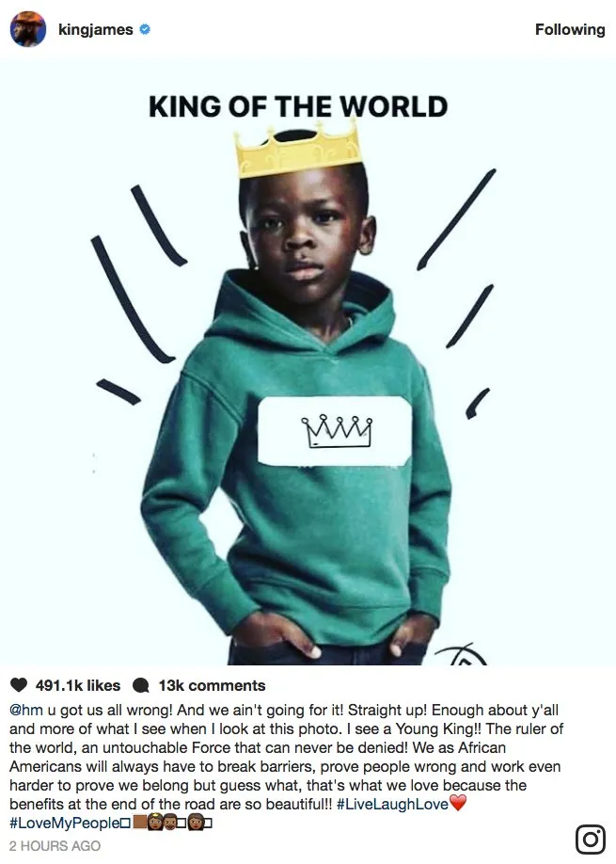Click the blue verified badge

click(145, 29)
